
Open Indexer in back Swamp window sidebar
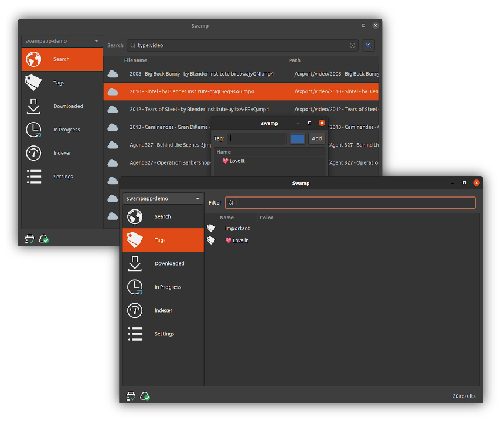(x=62, y=153)
